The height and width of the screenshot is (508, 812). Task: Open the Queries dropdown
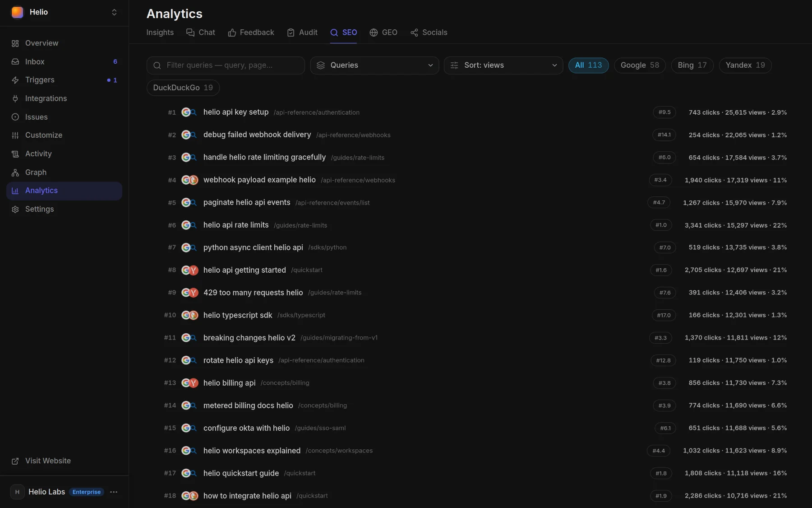(374, 65)
